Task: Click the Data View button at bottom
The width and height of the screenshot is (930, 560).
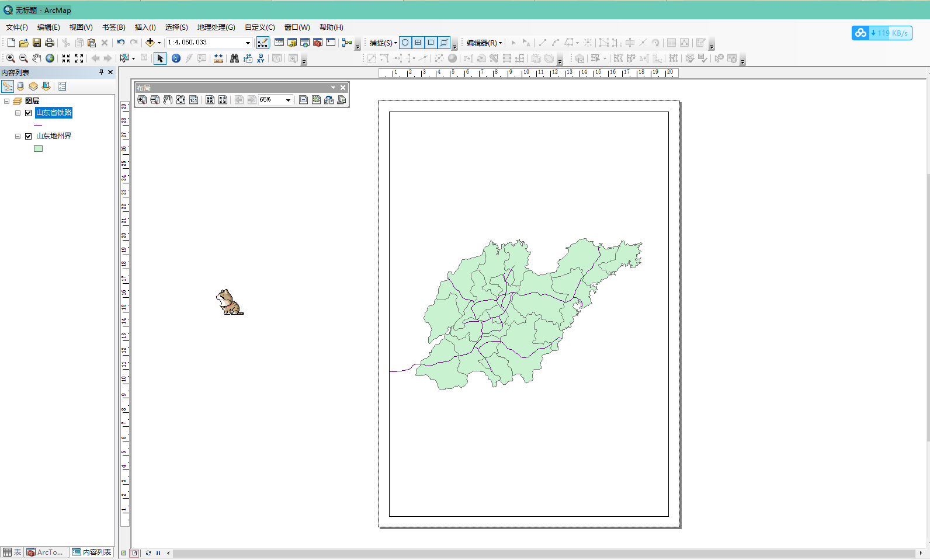Action: pyautogui.click(x=124, y=553)
